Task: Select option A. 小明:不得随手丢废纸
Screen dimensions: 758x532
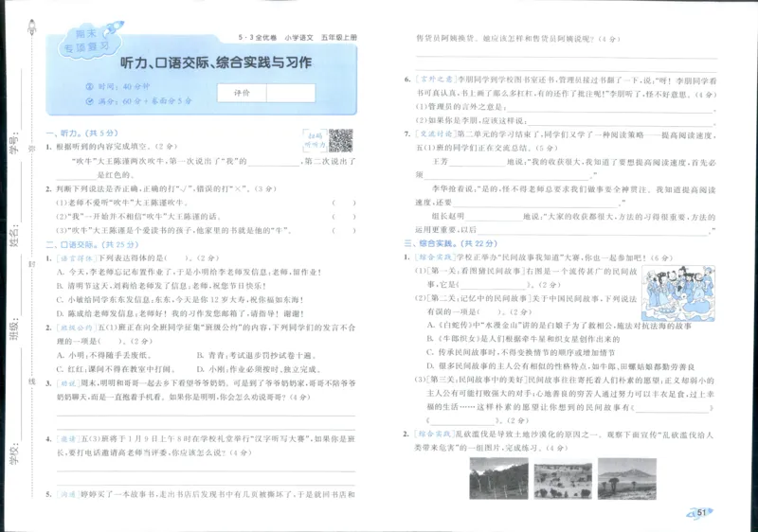Action: [x=104, y=355]
